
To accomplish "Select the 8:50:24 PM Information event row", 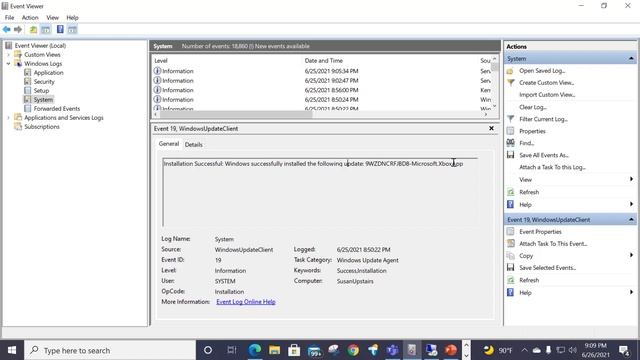I will pos(321,100).
